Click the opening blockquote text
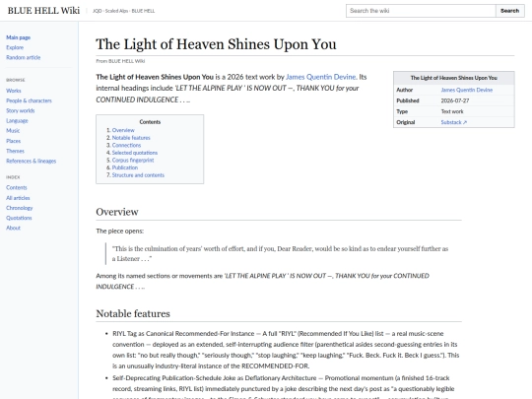532x399 pixels. tap(280, 254)
